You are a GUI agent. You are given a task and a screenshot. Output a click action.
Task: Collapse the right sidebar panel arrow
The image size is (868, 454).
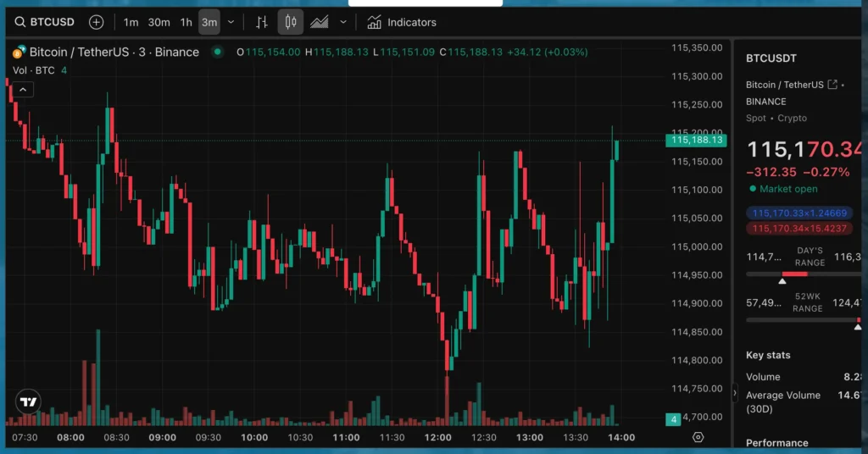(x=735, y=391)
